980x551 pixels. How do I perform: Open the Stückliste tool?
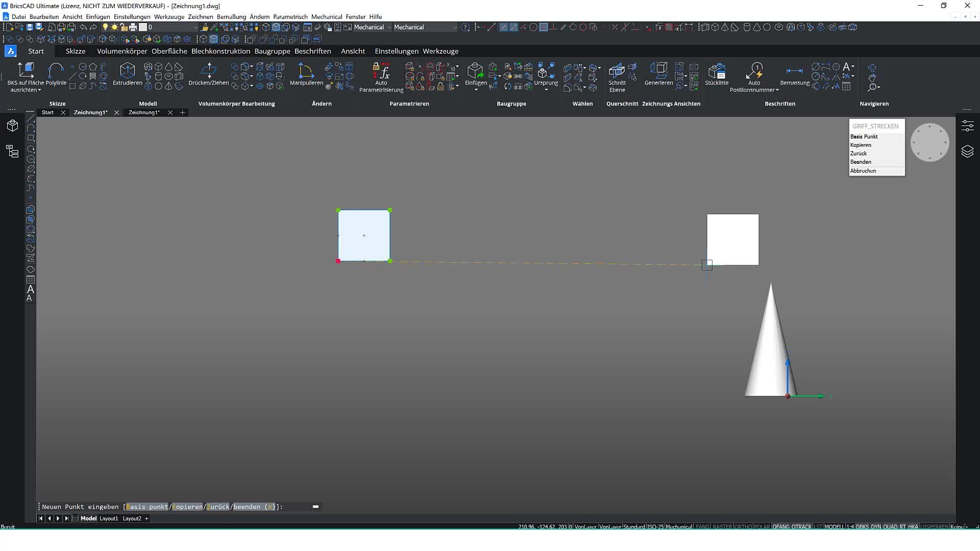click(717, 74)
